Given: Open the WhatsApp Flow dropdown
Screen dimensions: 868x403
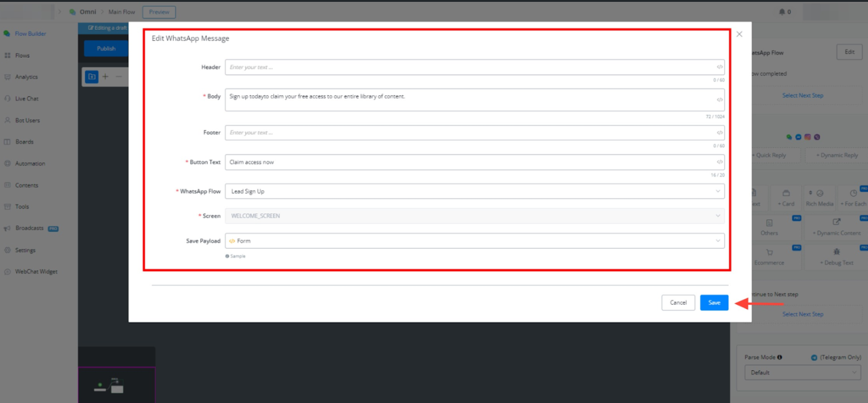Looking at the screenshot, I should 474,192.
